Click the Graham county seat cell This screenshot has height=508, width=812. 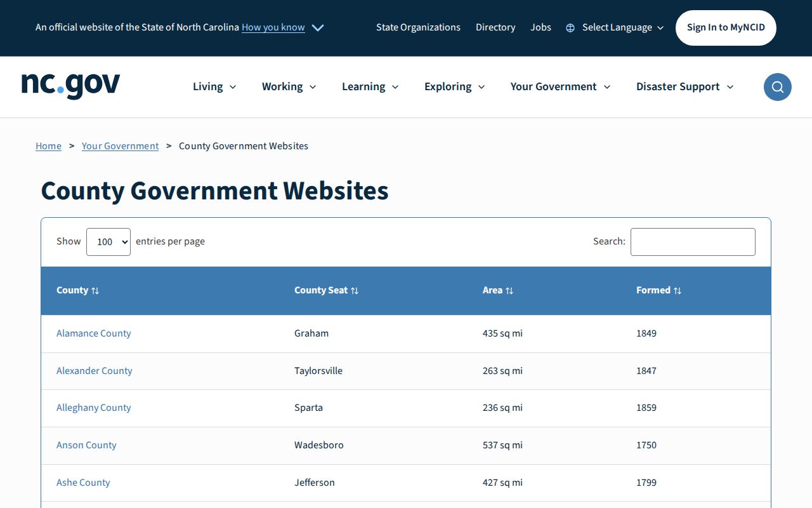click(311, 333)
